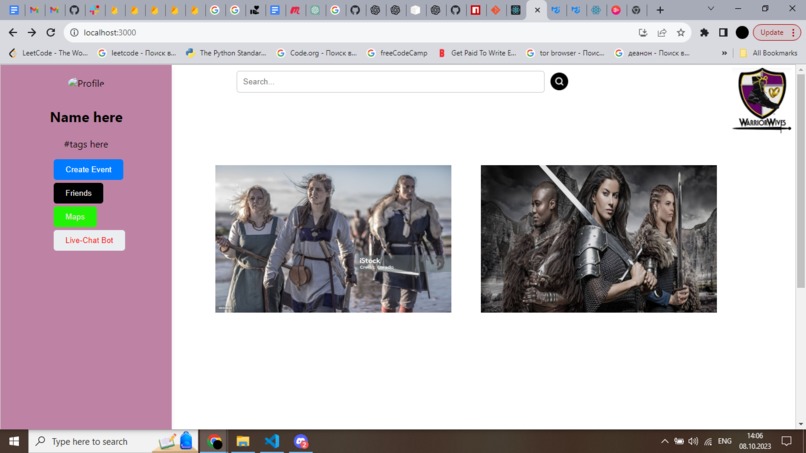Open the Windows notification center
The height and width of the screenshot is (453, 806).
coord(786,441)
